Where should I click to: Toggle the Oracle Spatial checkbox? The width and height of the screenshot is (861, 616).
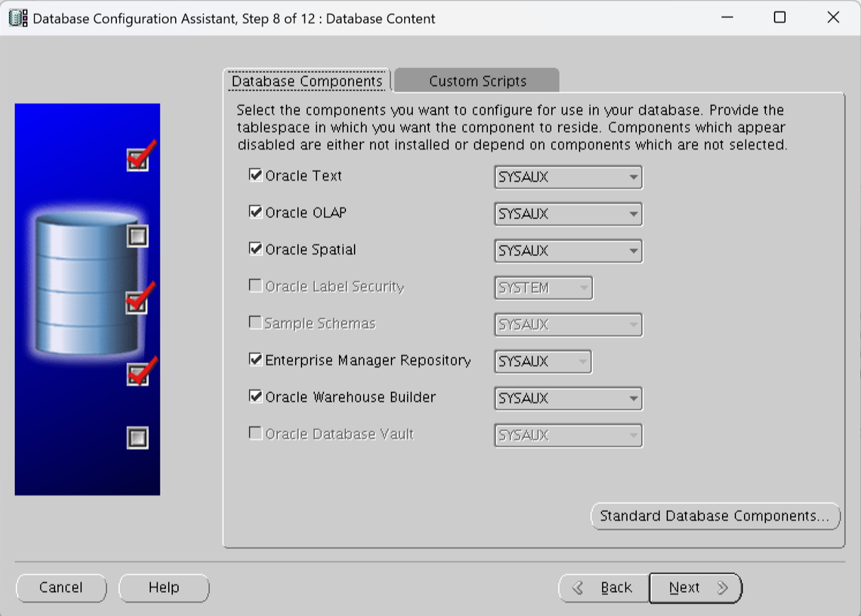(x=255, y=249)
